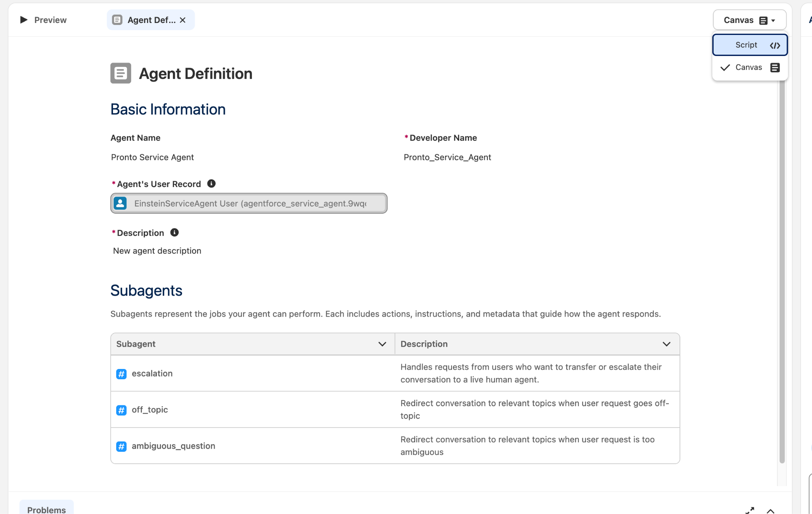This screenshot has width=812, height=514.
Task: Open the Problems tab
Action: pos(46,509)
